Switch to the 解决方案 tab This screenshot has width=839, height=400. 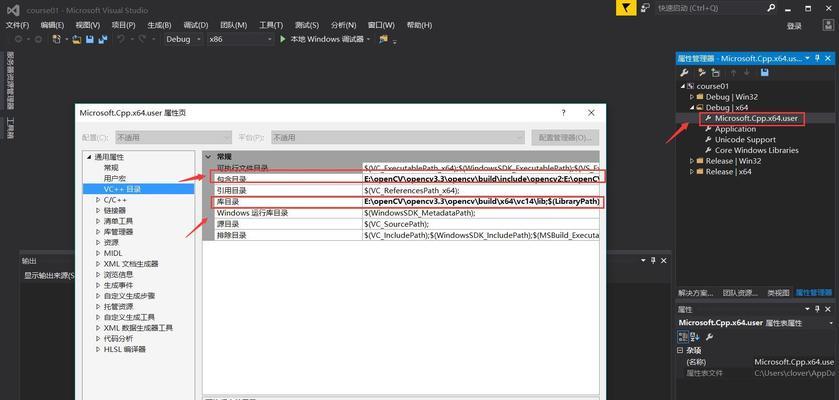tap(696, 293)
